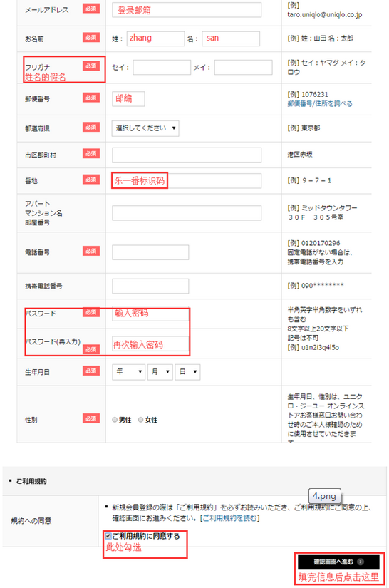
Task: Open the birth month 月 dropdown
Action: point(160,371)
